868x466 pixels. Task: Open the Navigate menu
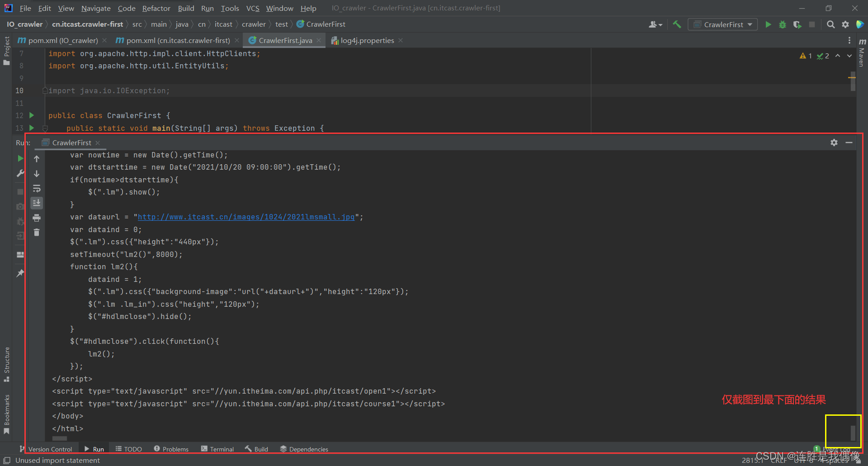(x=96, y=8)
